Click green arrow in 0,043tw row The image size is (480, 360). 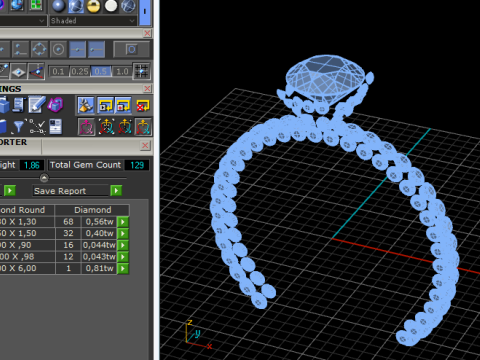coord(123,257)
